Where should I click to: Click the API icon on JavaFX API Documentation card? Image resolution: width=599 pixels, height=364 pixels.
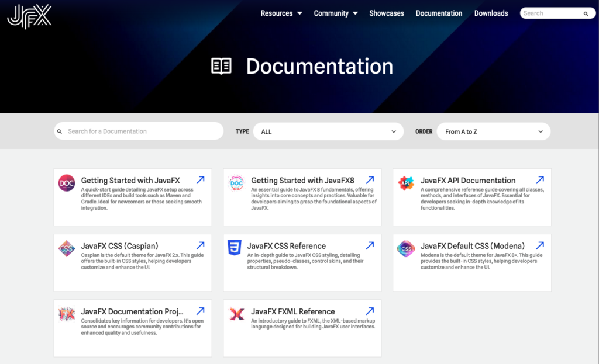coord(406,183)
